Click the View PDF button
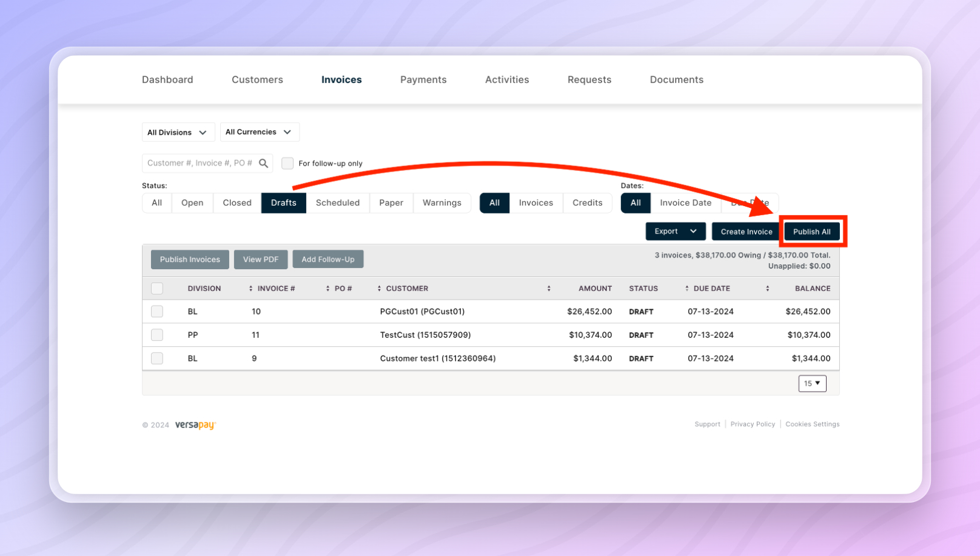980x556 pixels. [261, 260]
